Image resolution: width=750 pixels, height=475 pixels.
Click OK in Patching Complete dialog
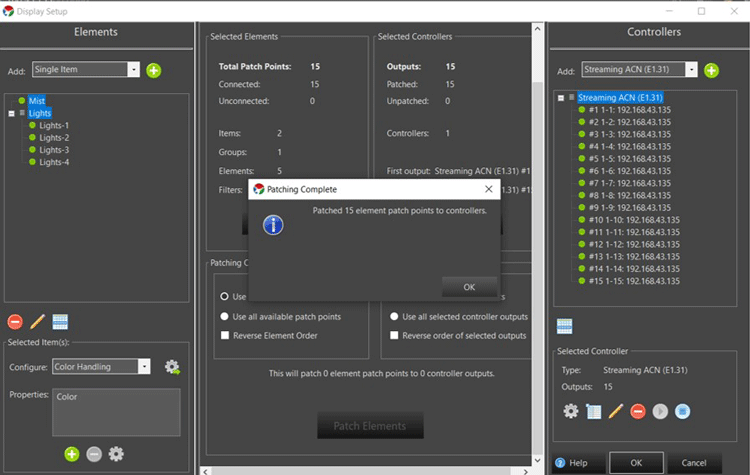pyautogui.click(x=469, y=287)
